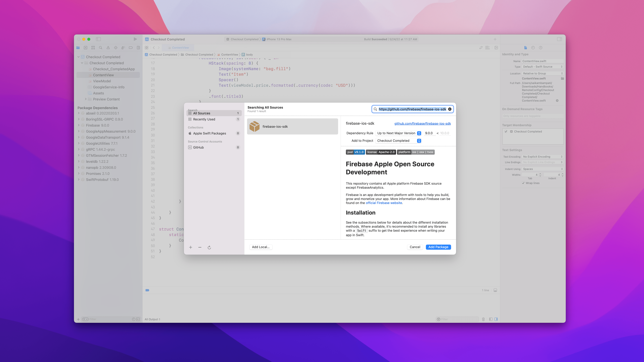This screenshot has height=362, width=644.
Task: Open the official Firebase website link
Action: click(384, 203)
